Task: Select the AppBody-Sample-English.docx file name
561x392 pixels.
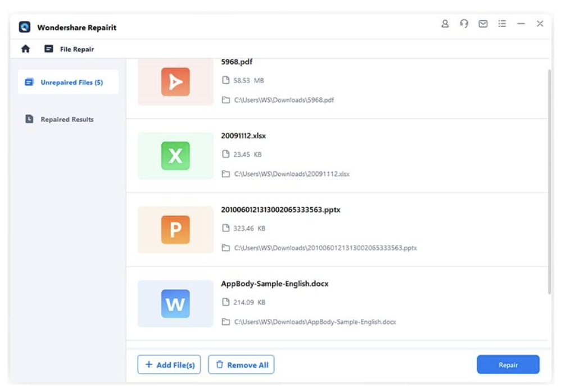Action: click(x=275, y=284)
